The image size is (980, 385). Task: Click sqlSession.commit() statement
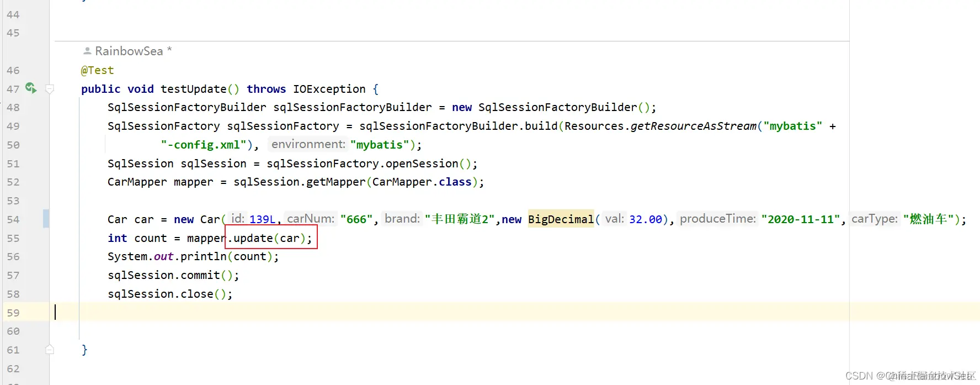[x=173, y=275]
